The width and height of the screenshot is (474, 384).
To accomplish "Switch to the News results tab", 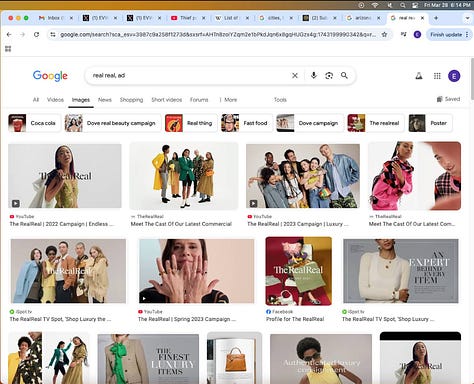I will click(x=105, y=100).
